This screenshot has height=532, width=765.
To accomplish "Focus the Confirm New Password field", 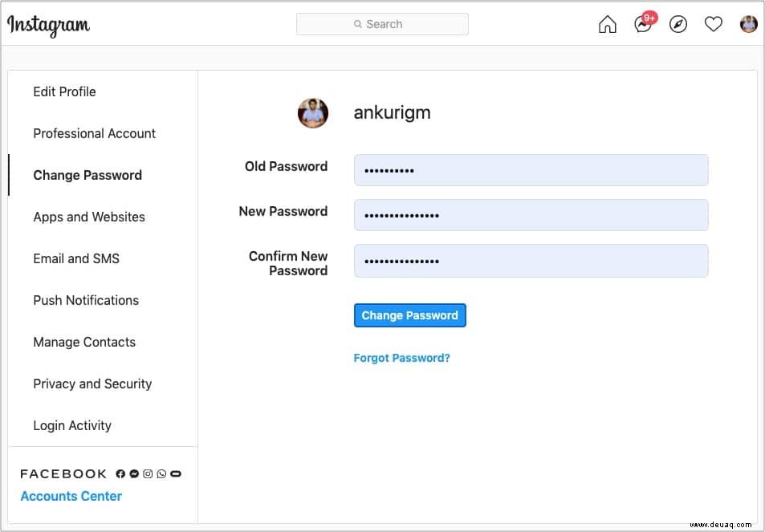I will click(531, 261).
